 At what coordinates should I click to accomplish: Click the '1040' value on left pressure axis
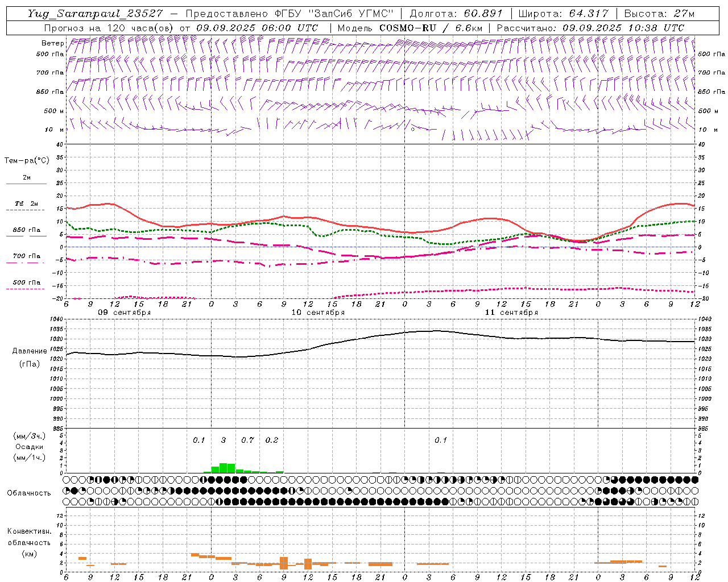point(57,319)
